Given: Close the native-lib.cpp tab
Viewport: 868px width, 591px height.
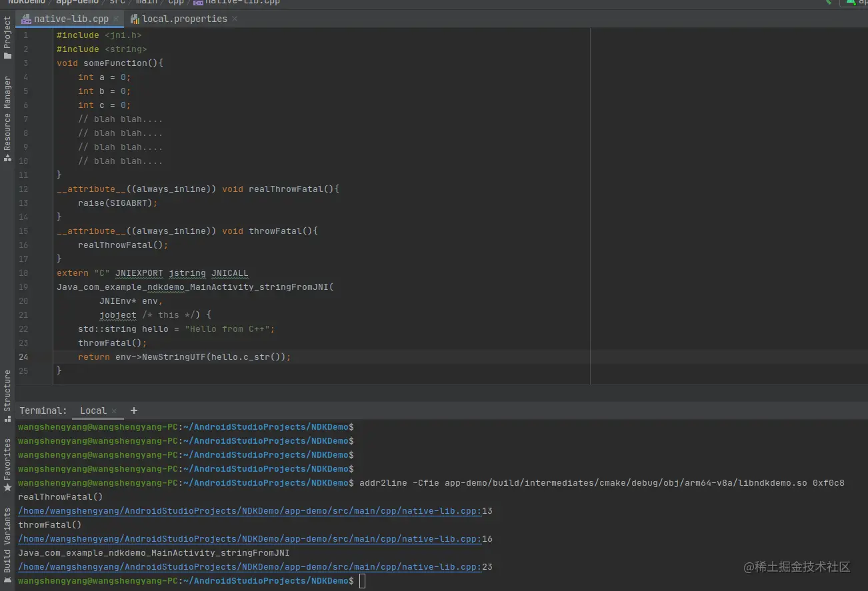Looking at the screenshot, I should coord(116,19).
